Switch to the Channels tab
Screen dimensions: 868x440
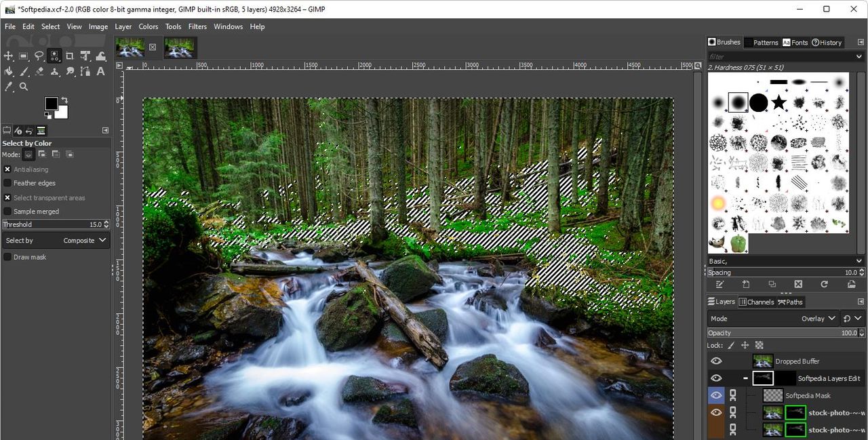tap(756, 302)
